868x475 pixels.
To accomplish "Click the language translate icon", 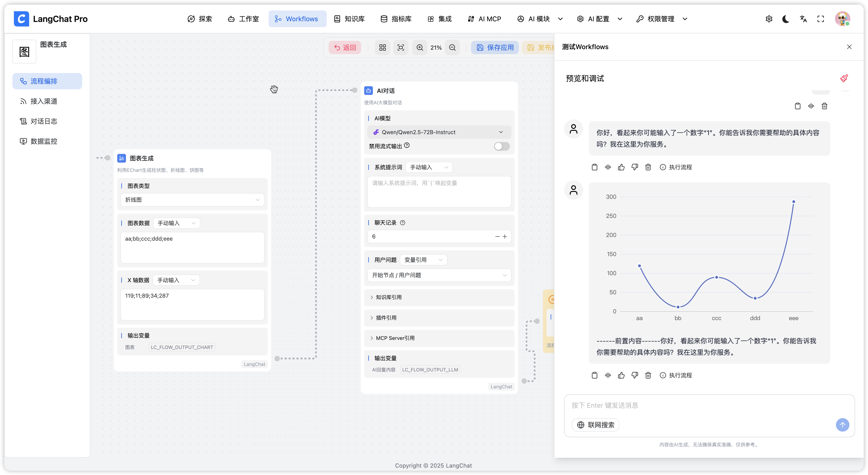I will [x=803, y=19].
